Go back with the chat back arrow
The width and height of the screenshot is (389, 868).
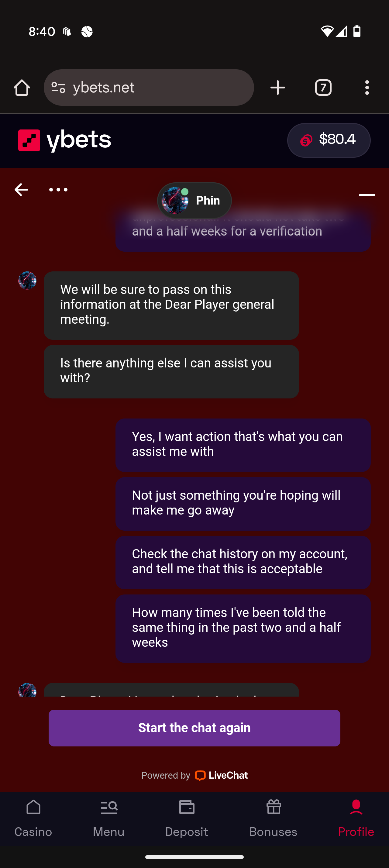coord(21,190)
